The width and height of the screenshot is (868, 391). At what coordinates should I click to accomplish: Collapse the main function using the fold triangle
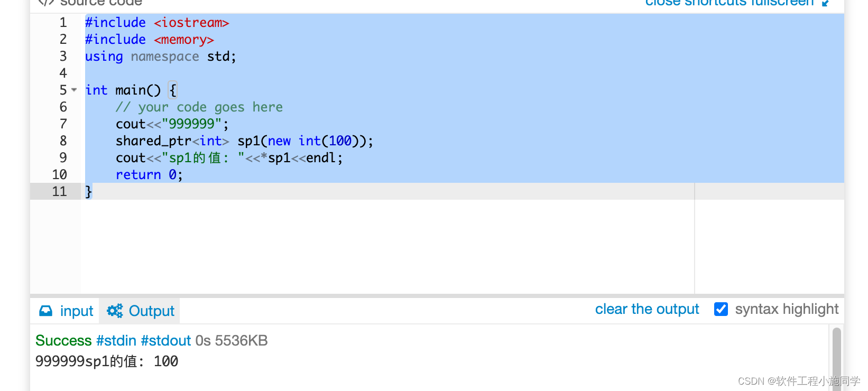[73, 90]
